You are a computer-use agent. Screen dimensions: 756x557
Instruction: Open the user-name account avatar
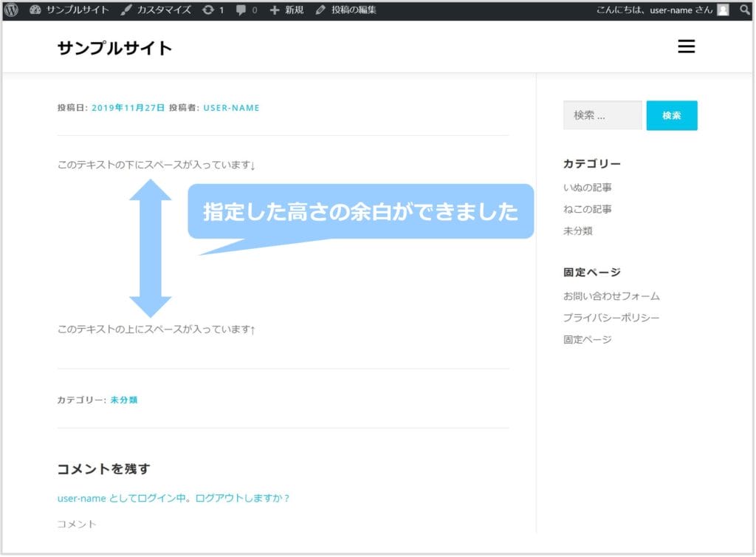[723, 10]
